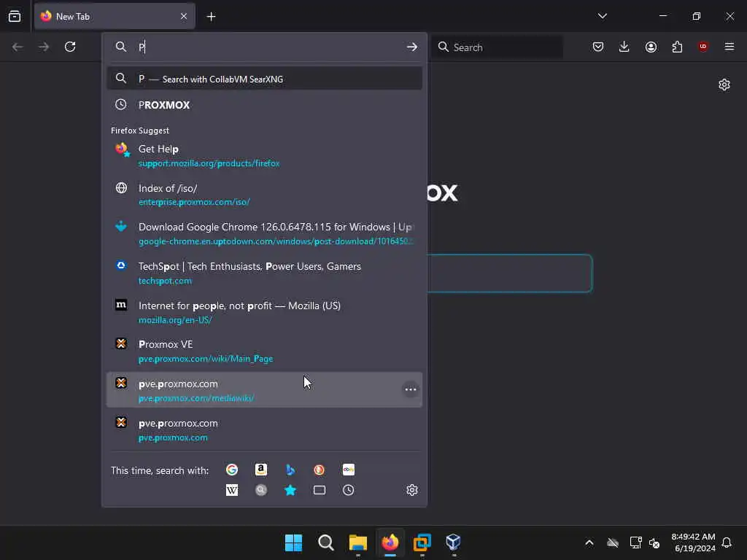
Task: Choose 'P — Search with CollabVM SearXNG'
Action: tap(264, 79)
